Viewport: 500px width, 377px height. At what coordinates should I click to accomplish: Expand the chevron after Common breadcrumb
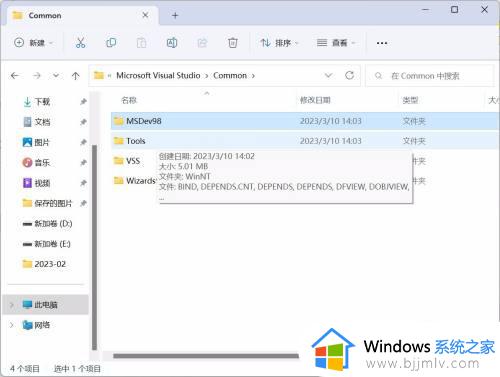click(253, 76)
